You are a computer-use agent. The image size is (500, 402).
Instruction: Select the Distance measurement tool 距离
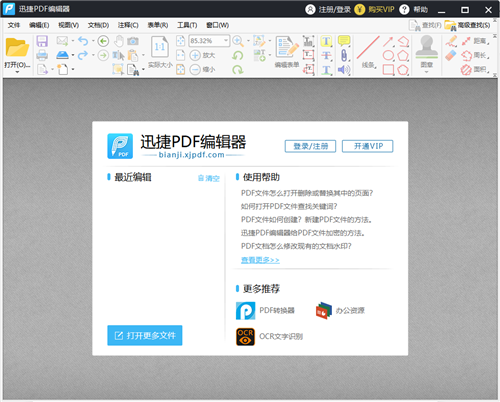(x=474, y=41)
